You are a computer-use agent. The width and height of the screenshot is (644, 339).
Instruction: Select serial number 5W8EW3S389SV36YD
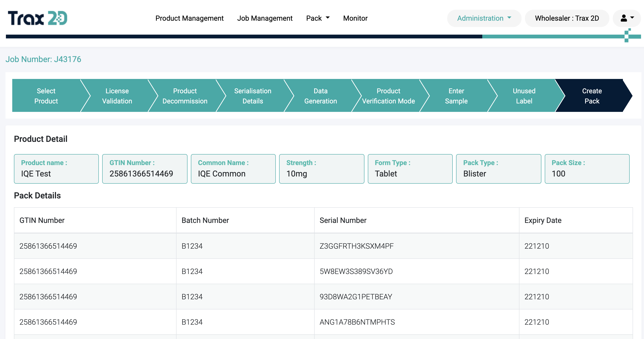[x=356, y=271]
